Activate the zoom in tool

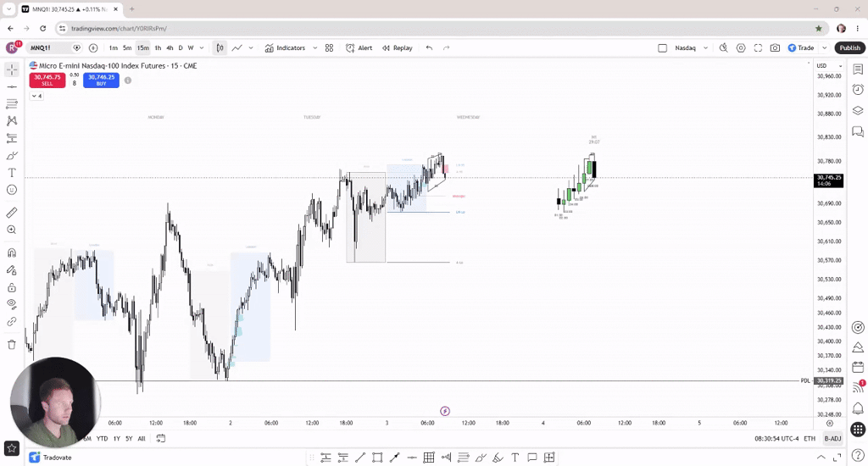[x=12, y=230]
